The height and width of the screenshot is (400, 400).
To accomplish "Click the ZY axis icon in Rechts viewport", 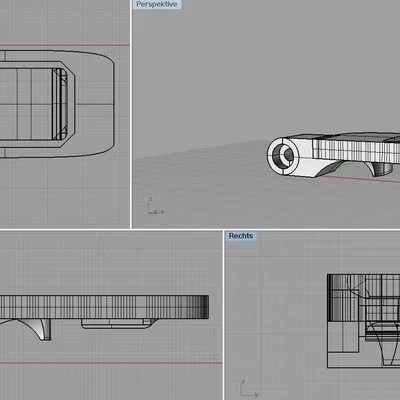I will click(x=249, y=388).
